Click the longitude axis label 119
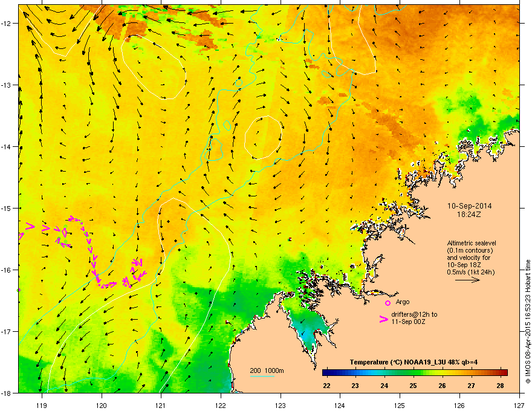Screen dimensions: 532x411 [42, 405]
